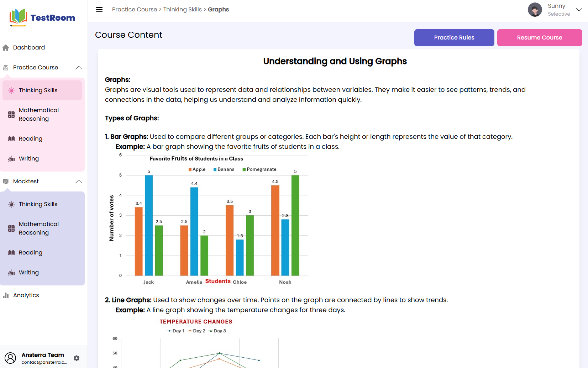Collapse the Practice Course section chevron
This screenshot has height=368, width=588.
pos(79,68)
